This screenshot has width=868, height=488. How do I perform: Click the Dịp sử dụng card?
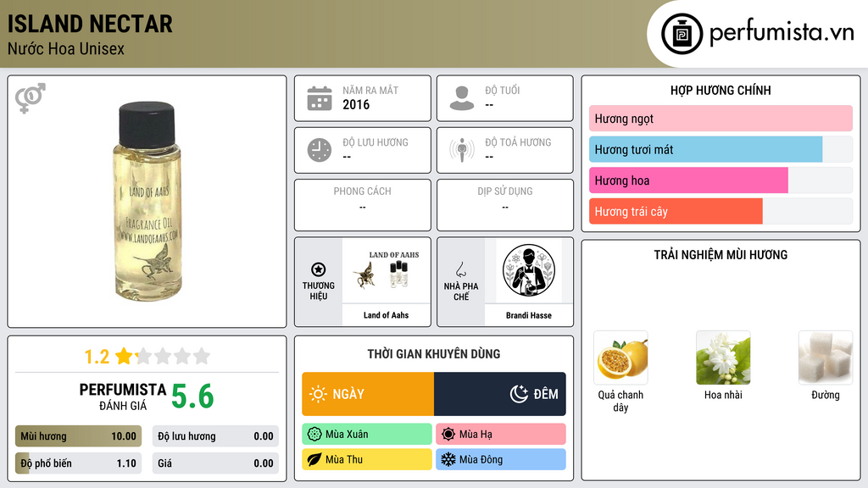(505, 205)
